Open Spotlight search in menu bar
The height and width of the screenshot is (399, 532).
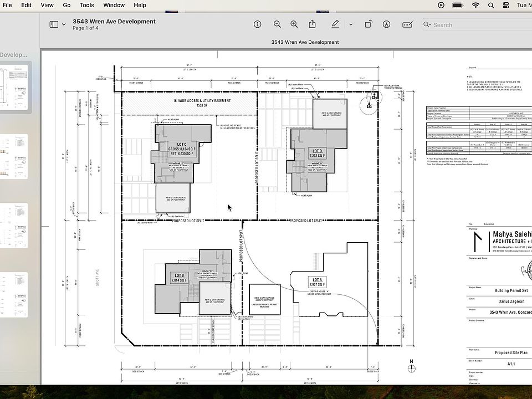(491, 5)
